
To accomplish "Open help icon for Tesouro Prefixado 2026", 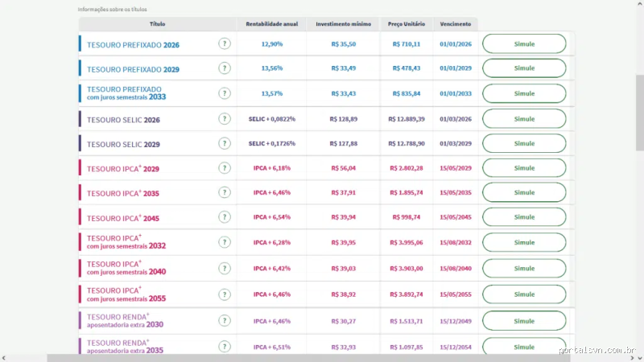I will (x=225, y=43).
